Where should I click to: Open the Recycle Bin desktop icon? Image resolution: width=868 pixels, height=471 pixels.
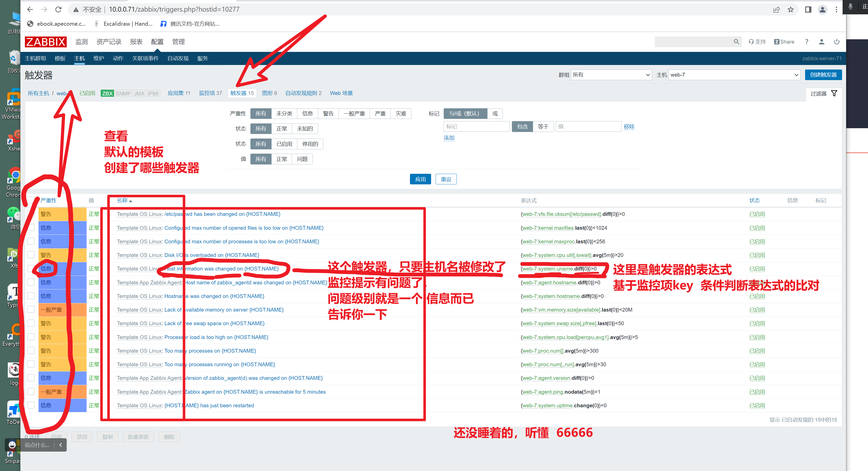tap(14, 62)
